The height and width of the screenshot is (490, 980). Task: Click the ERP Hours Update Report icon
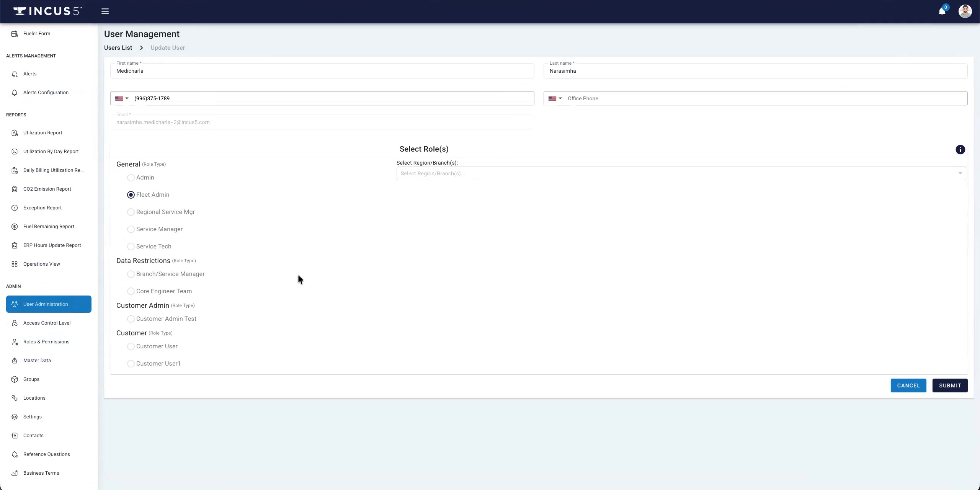[x=15, y=245]
